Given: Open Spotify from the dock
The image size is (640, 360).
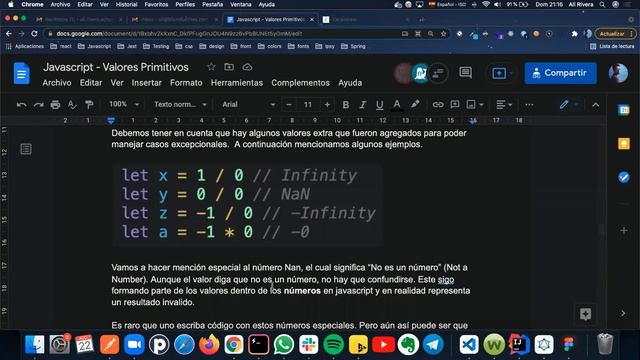Looking at the screenshot, I should pos(333,345).
